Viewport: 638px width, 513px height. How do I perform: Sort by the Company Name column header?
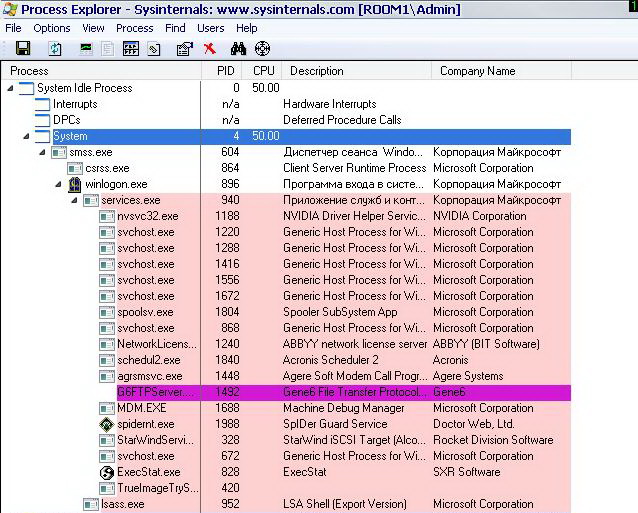pos(502,71)
